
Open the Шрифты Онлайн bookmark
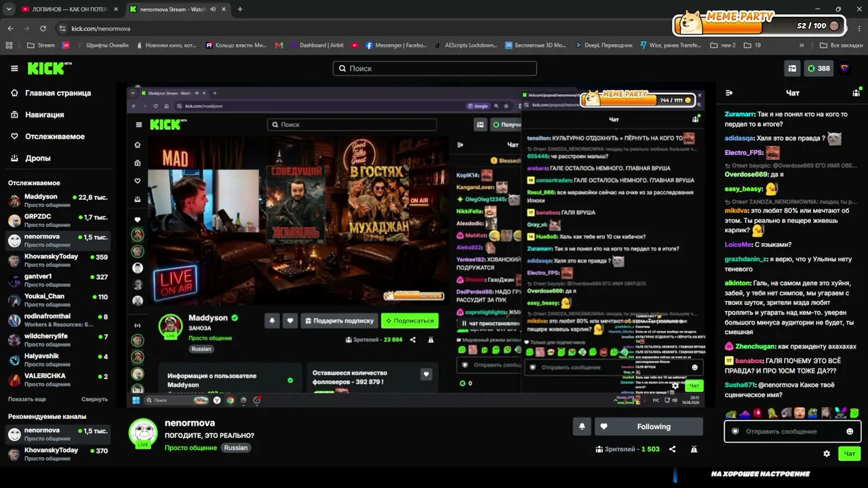pyautogui.click(x=102, y=45)
